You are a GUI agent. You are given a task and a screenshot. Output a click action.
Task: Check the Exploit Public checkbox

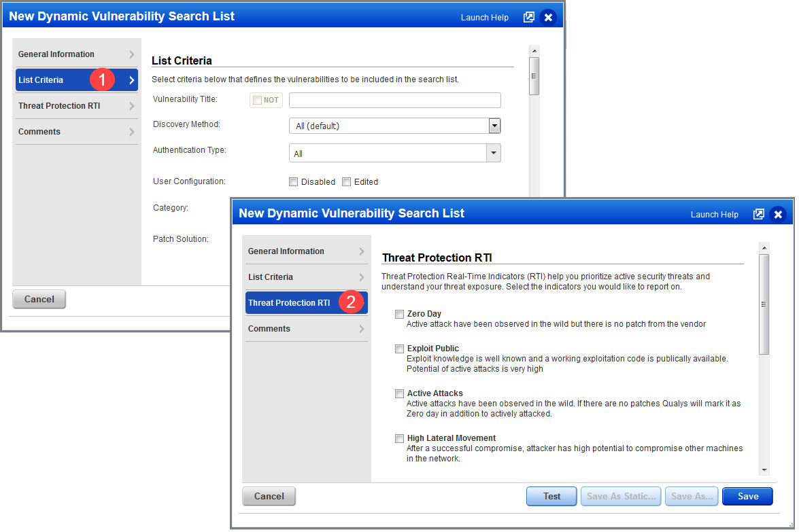(399, 349)
